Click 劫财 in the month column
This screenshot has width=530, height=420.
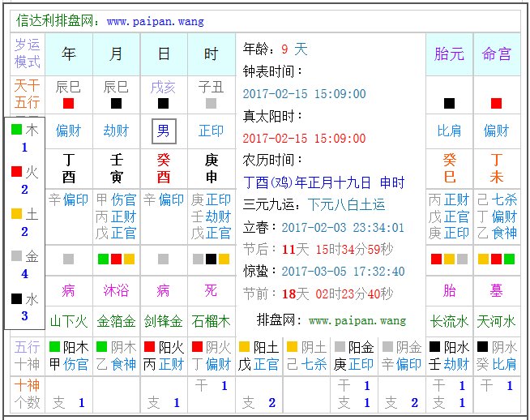pyautogui.click(x=116, y=131)
